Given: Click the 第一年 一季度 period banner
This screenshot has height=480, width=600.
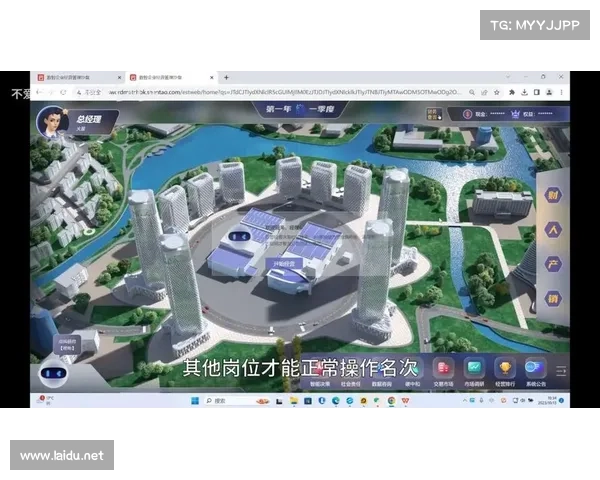Looking at the screenshot, I should 300,109.
